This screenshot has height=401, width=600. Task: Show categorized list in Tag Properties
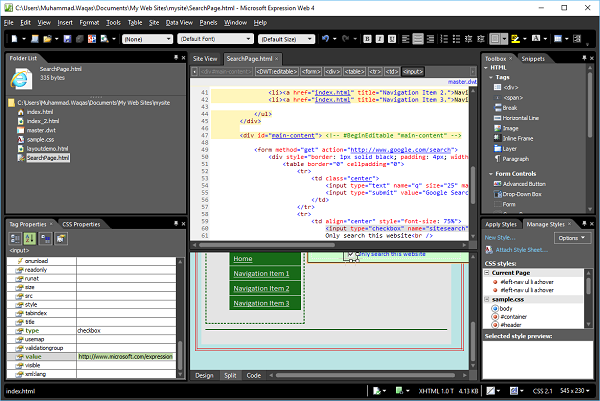coord(15,239)
